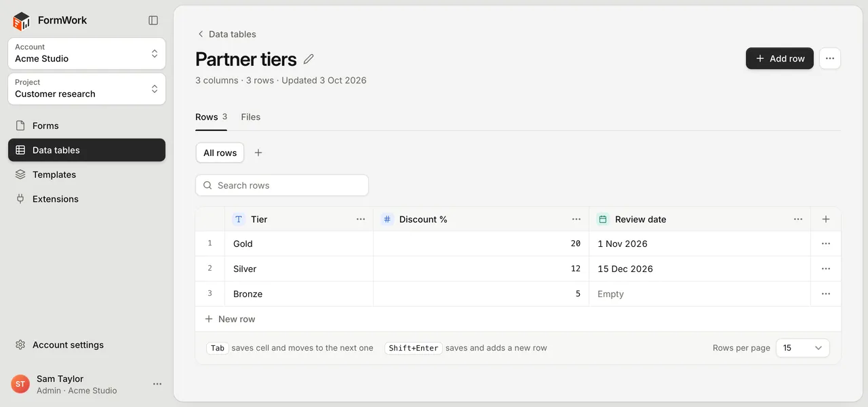Select the Bronze tier cell

tap(299, 294)
